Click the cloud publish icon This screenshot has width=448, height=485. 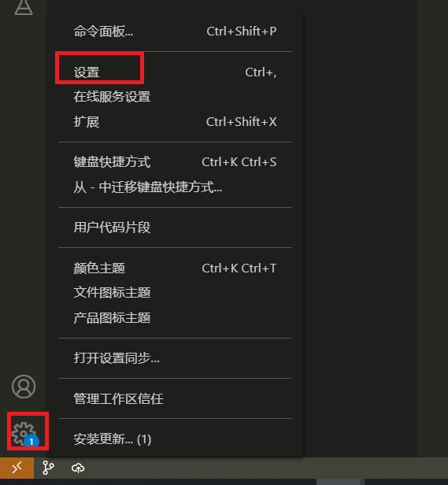pos(78,468)
